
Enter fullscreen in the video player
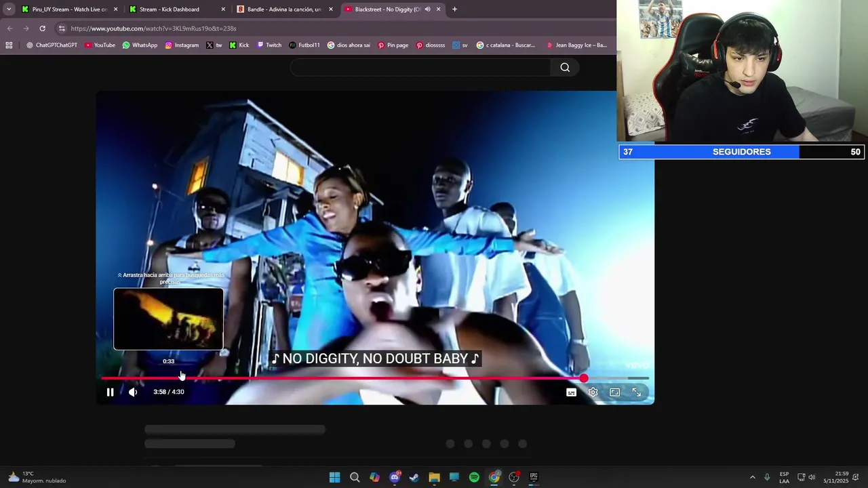[636, 392]
